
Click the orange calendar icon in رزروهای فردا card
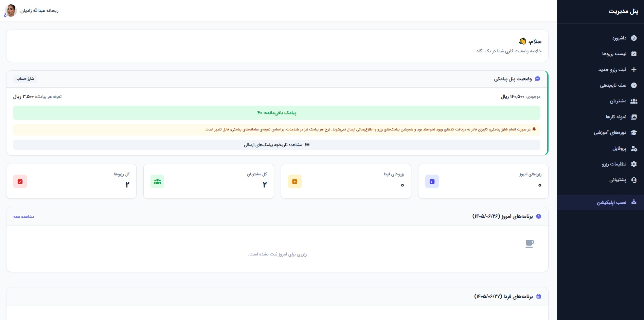point(295,181)
